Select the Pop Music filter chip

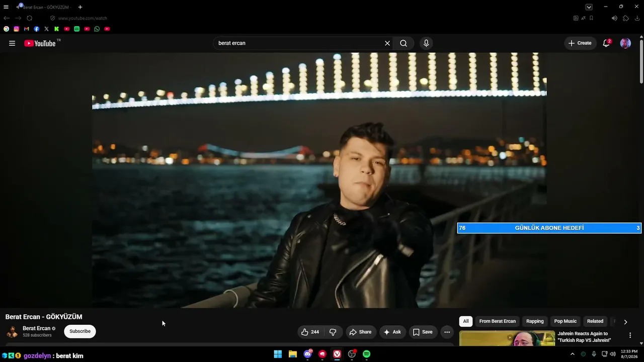point(566,321)
